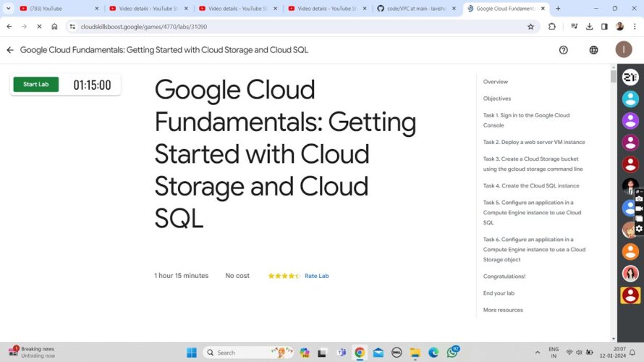The image size is (644, 362).
Task: Open Task 1 Sign in to Google Cloud Console
Action: 526,120
